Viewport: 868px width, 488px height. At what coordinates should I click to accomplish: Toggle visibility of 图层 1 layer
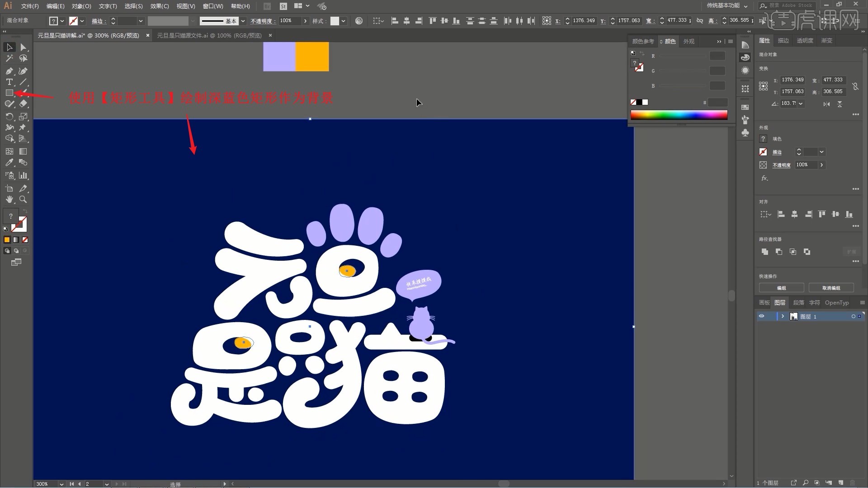(x=761, y=316)
